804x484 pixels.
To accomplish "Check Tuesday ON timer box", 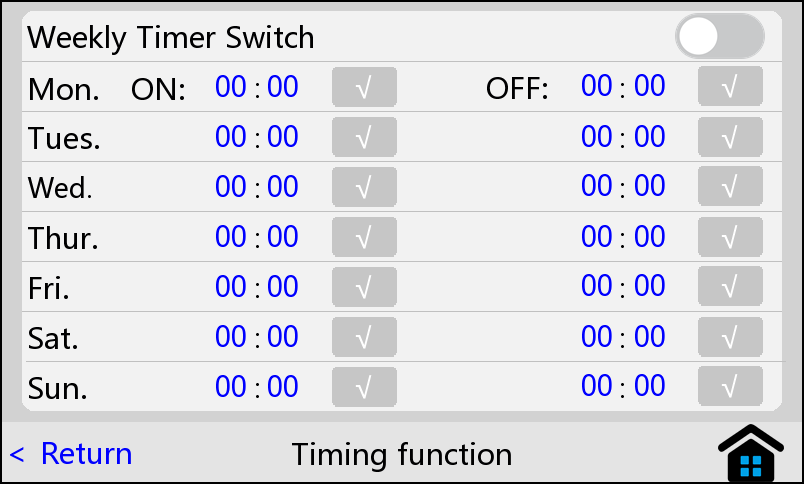I will pyautogui.click(x=364, y=137).
